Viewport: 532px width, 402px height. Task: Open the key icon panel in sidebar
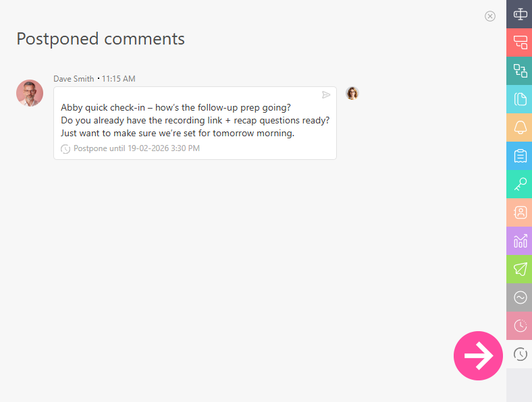[520, 184]
